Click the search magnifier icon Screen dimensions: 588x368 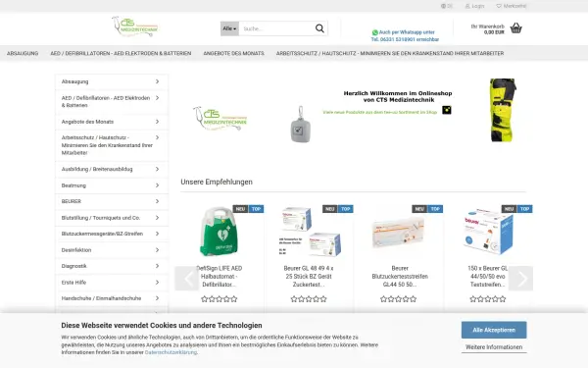(319, 28)
